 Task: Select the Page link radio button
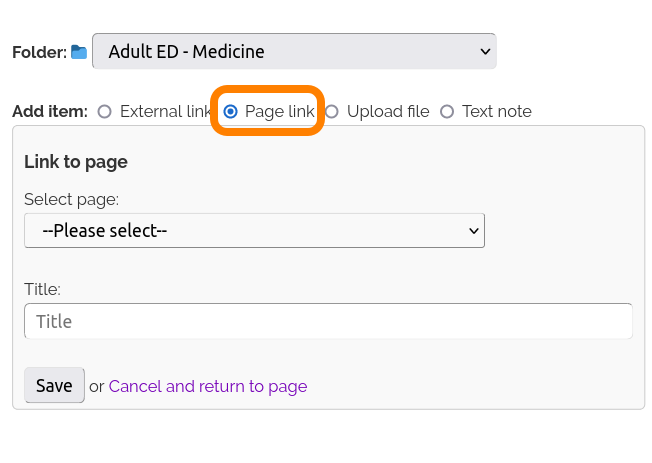(231, 112)
